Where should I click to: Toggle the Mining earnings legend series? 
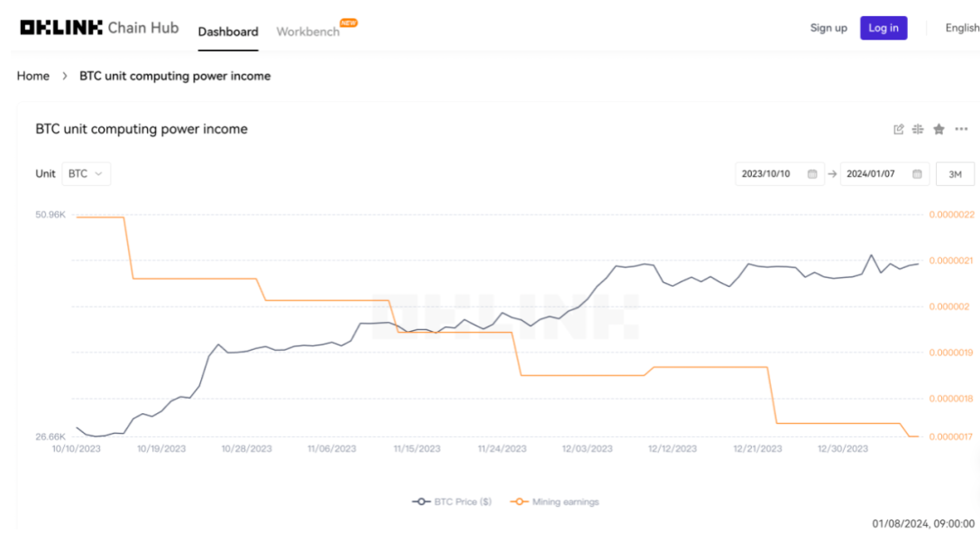pos(555,501)
